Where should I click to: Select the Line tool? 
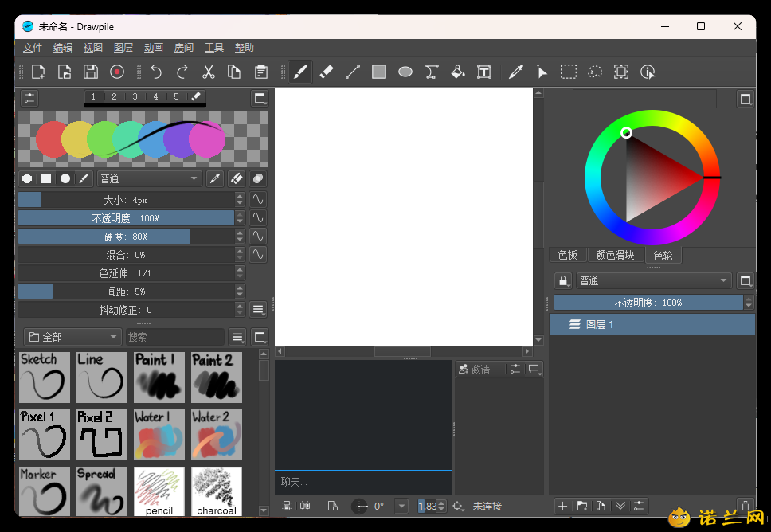coord(353,72)
